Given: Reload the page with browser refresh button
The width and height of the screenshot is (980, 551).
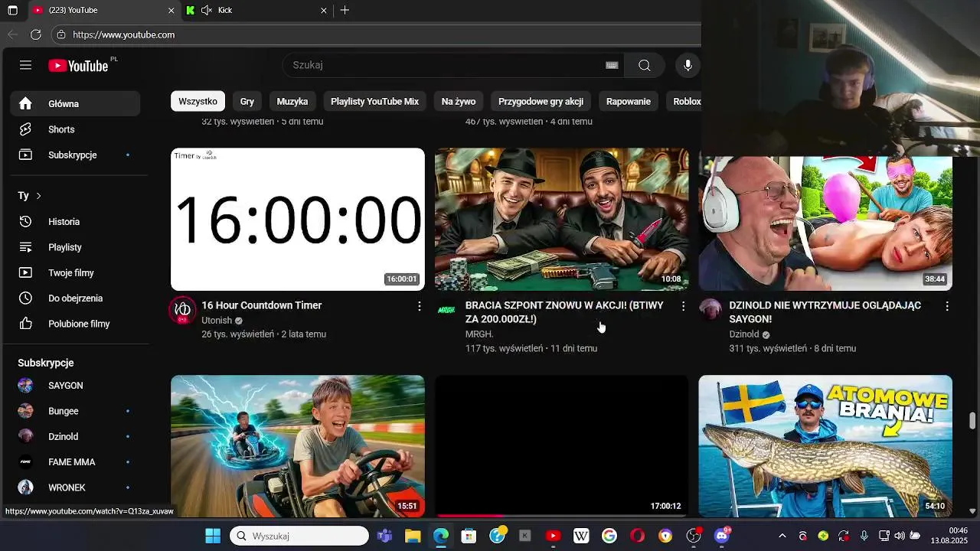Looking at the screenshot, I should tap(35, 34).
